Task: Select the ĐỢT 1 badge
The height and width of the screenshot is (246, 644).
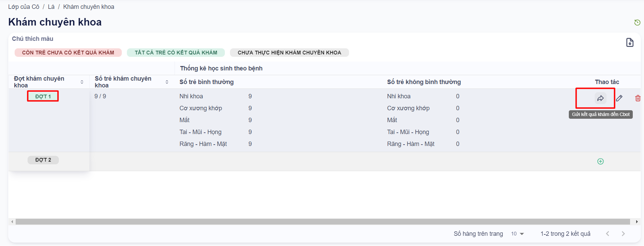Action: [43, 96]
